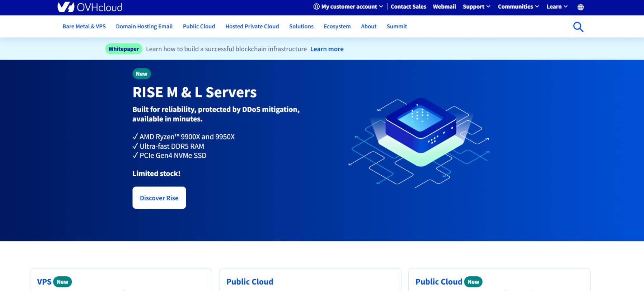Open Public Cloud navigation menu
This screenshot has width=644, height=291.
point(199,26)
